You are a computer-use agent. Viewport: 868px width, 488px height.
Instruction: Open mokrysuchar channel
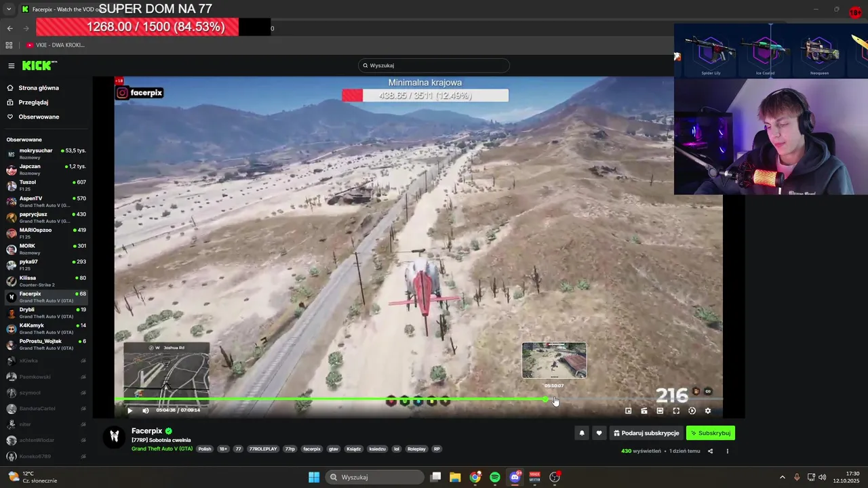point(46,154)
